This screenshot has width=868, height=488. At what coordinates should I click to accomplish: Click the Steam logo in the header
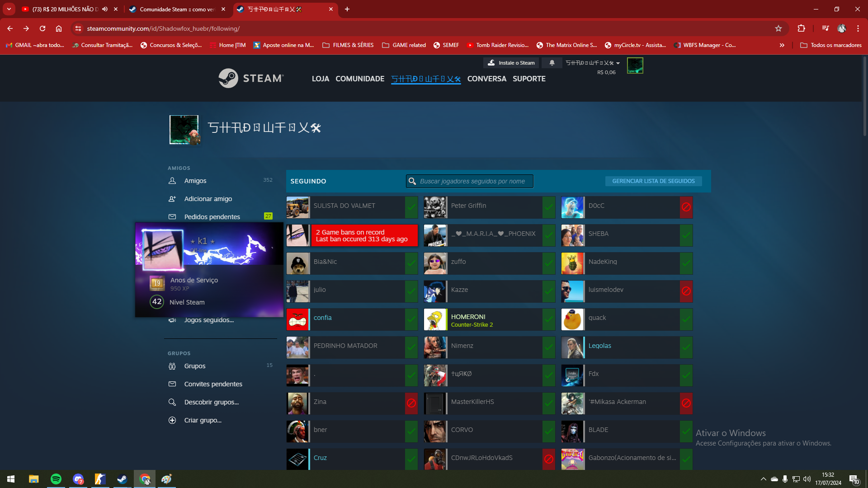click(x=251, y=78)
